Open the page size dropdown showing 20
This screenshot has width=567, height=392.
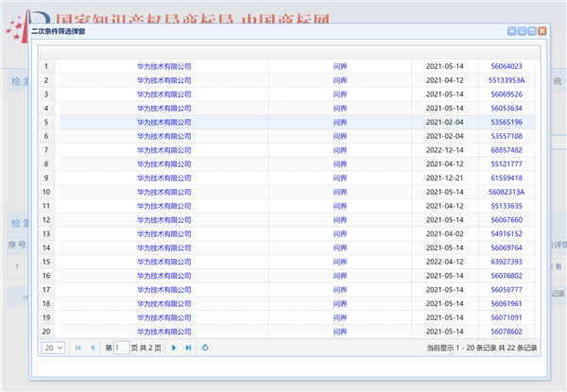click(x=53, y=348)
